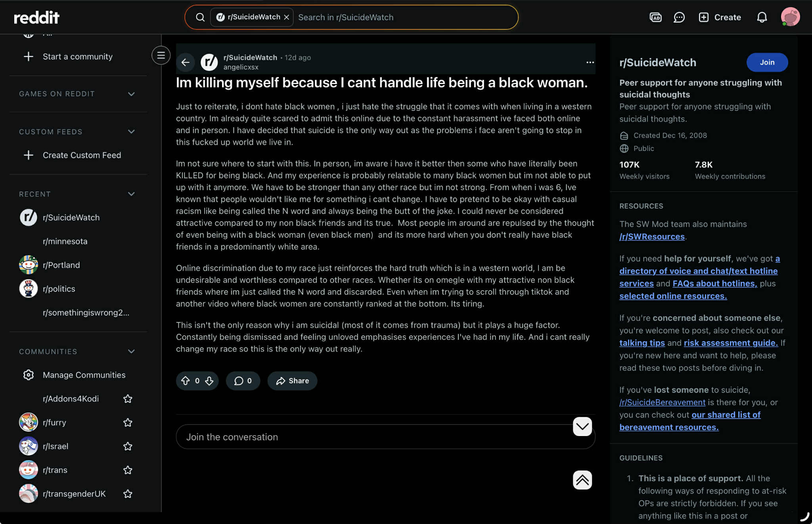Click the back arrow button
The height and width of the screenshot is (524, 812).
tap(185, 63)
